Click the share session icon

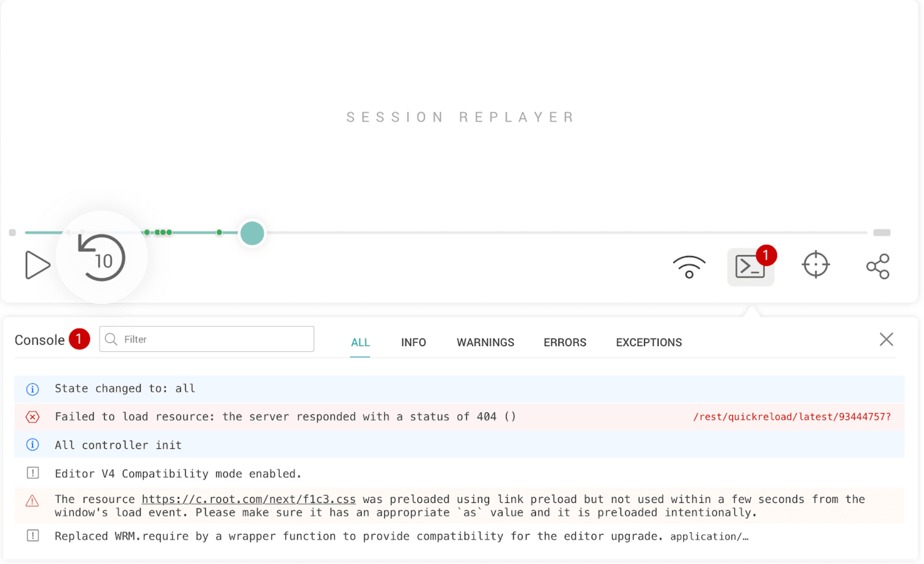tap(877, 266)
